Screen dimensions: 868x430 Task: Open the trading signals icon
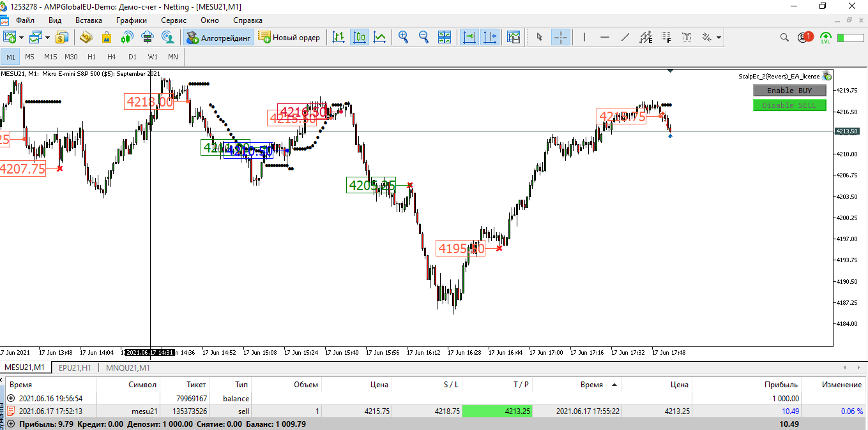coord(126,38)
